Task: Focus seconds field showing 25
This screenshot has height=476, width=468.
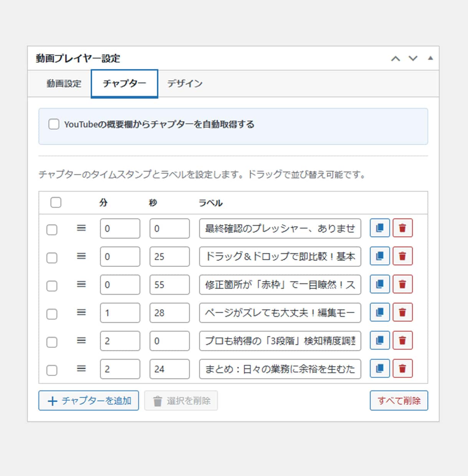Action: coord(170,256)
